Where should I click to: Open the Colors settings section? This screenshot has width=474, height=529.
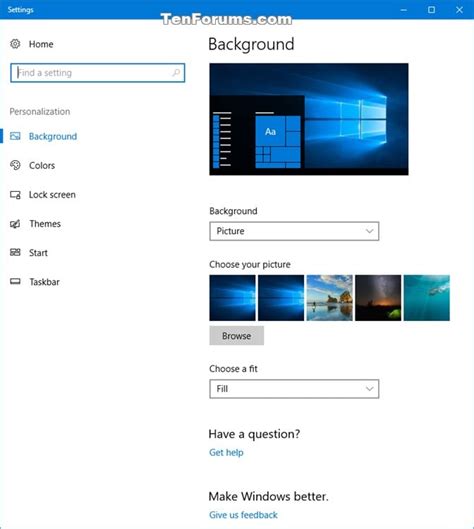[42, 165]
